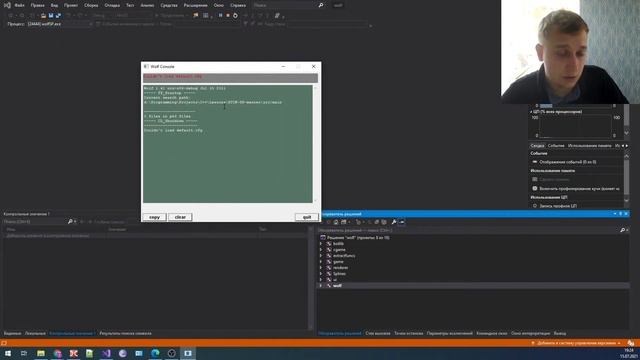Click the magnifier icon in the top search box
This screenshot has width=640, height=360.
[320, 5]
